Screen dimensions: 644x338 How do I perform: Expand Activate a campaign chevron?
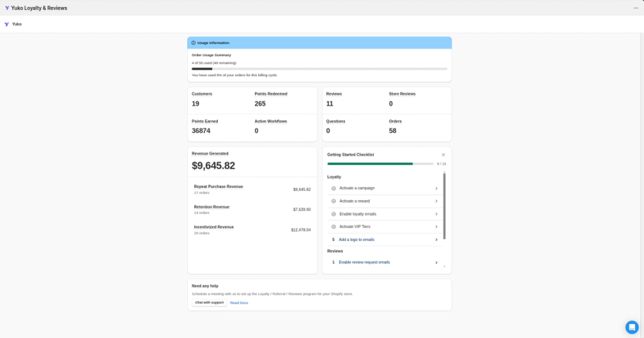(436, 189)
